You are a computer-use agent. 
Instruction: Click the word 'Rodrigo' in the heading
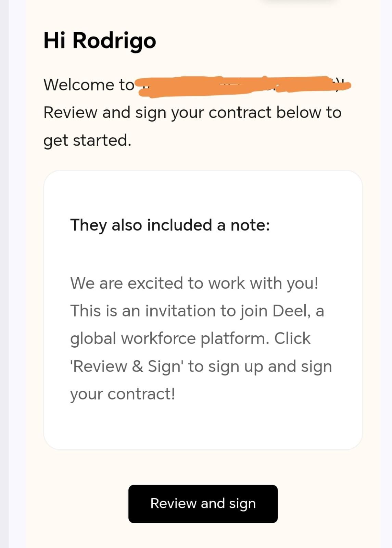(x=114, y=40)
